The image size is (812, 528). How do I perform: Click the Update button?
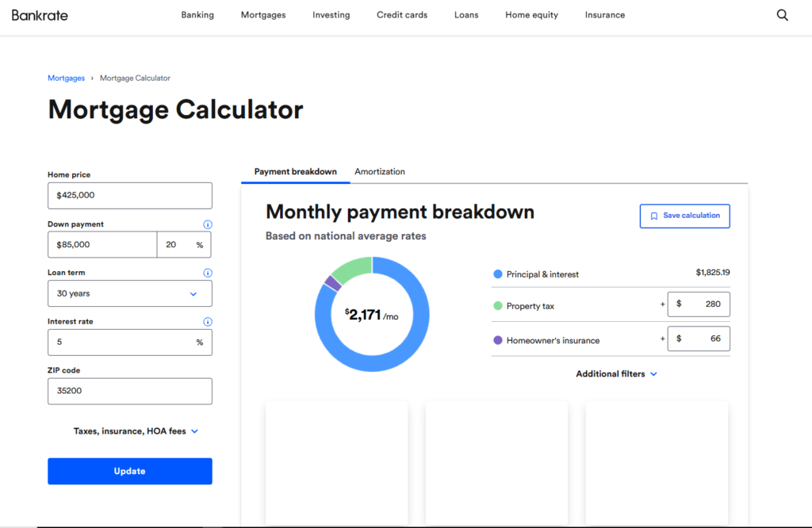129,471
